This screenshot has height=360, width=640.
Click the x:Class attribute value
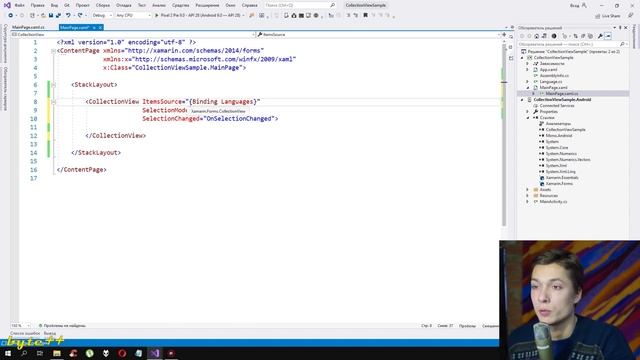pyautogui.click(x=188, y=68)
